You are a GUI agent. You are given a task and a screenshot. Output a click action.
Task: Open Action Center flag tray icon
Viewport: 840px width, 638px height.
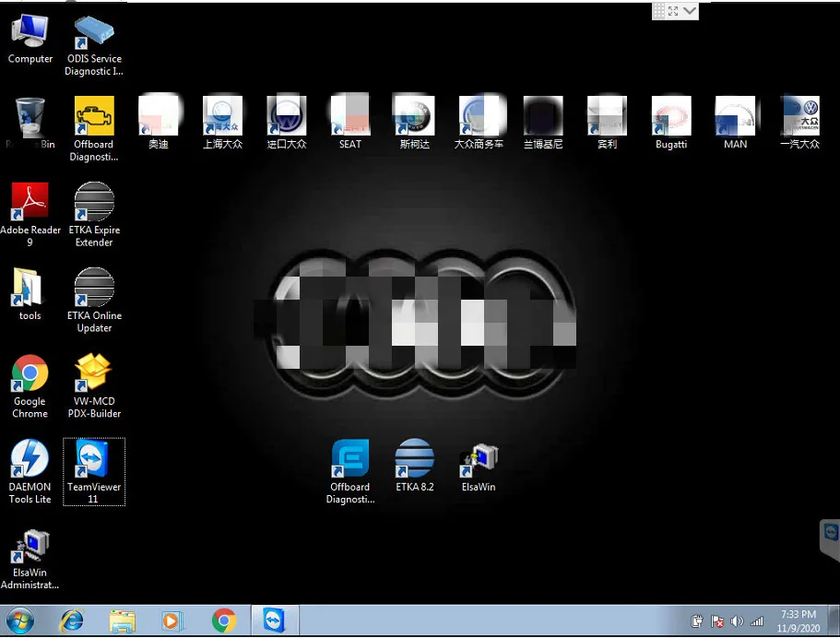(716, 621)
